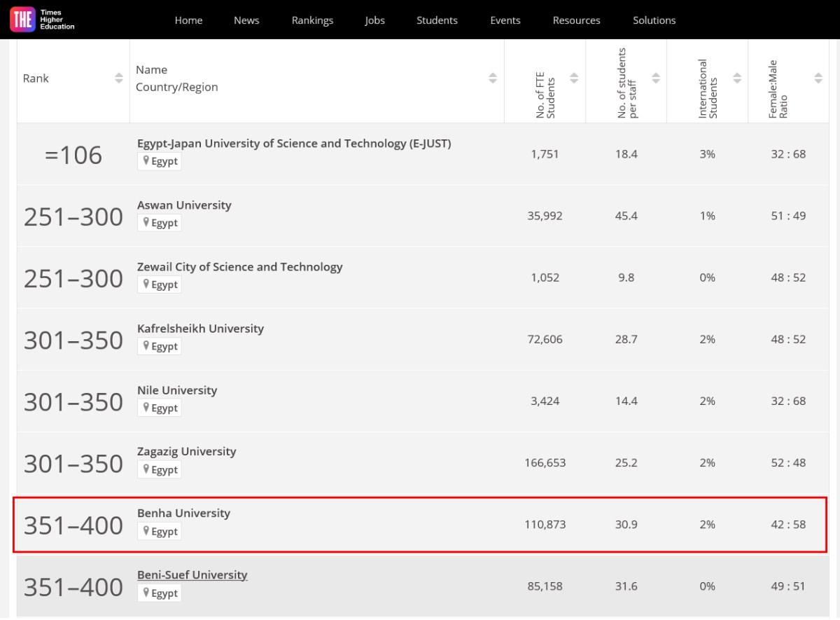Click Egypt tag under Beni-Suef University

click(x=160, y=593)
